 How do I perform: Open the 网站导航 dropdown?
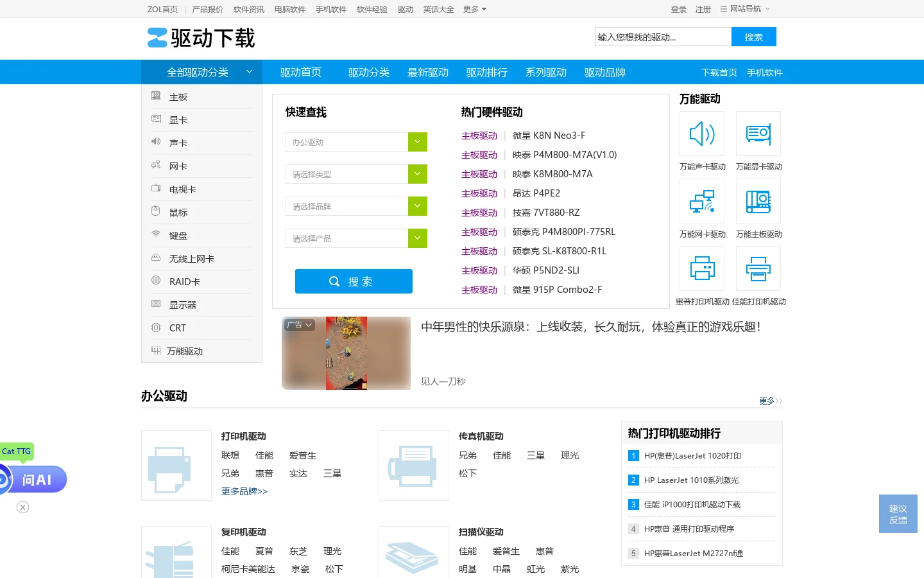(745, 9)
